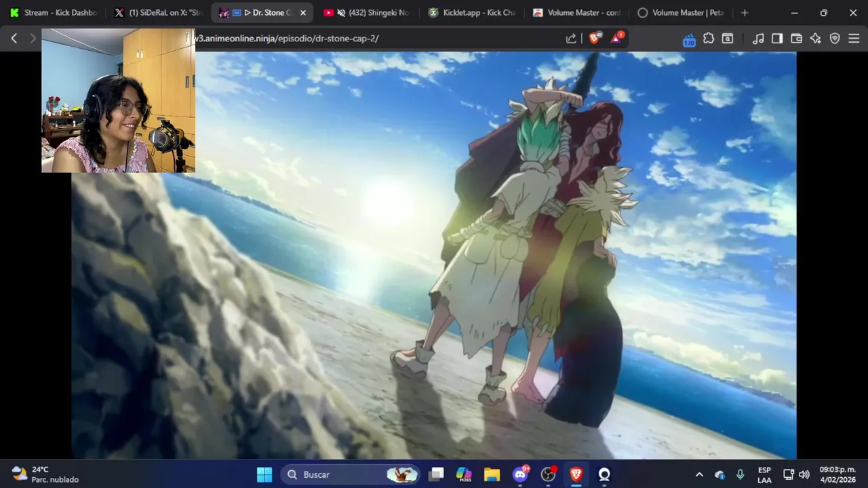Open the network display tray icon
Image resolution: width=868 pixels, height=488 pixels.
789,474
